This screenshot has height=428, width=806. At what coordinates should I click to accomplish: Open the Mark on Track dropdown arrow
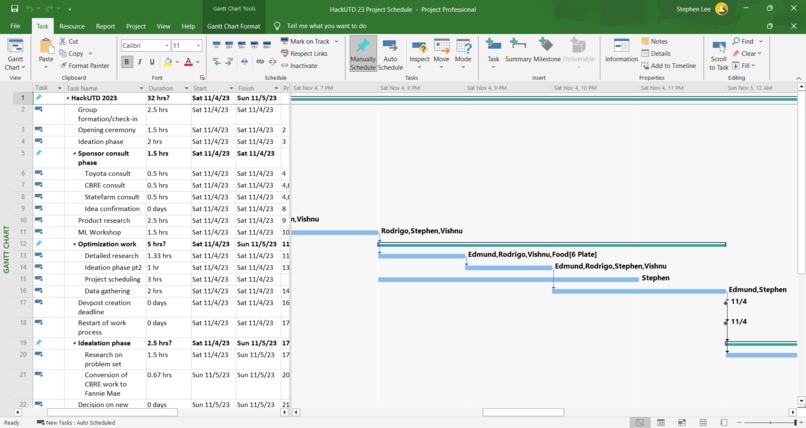point(337,41)
